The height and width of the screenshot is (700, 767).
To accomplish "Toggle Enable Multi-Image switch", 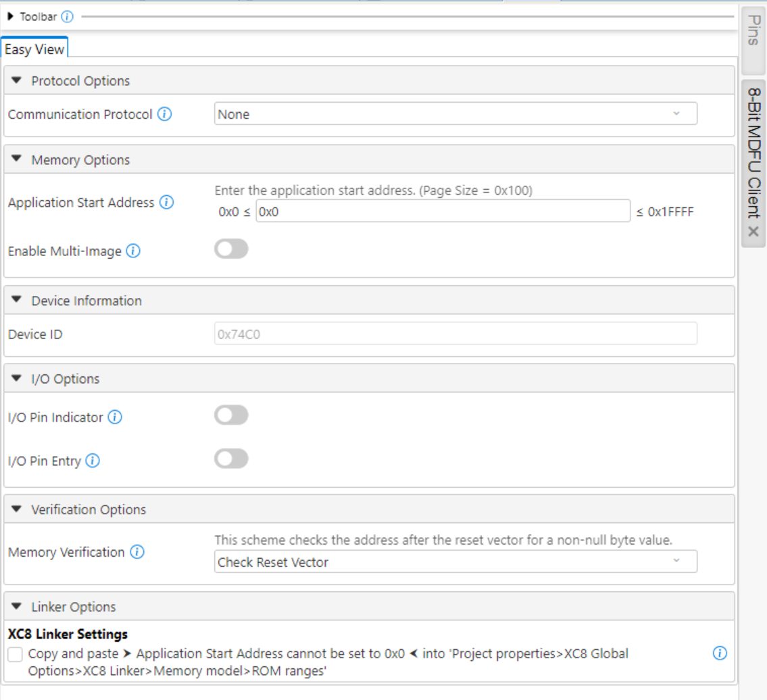I will (x=231, y=250).
